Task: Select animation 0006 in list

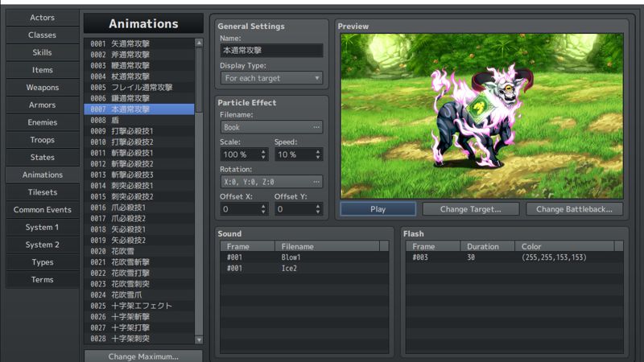Action: click(139, 98)
